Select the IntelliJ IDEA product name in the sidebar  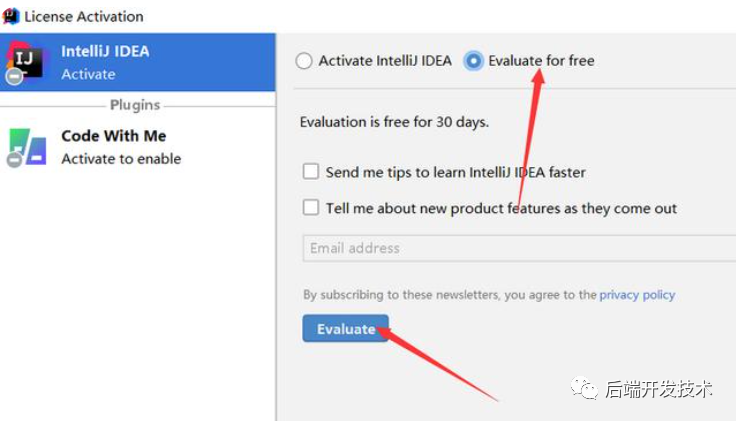pos(105,51)
